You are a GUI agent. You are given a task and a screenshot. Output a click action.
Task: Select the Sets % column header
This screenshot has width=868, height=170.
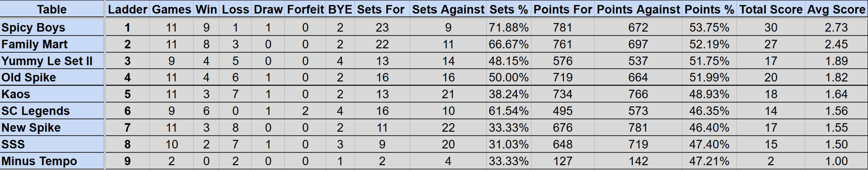[508, 10]
